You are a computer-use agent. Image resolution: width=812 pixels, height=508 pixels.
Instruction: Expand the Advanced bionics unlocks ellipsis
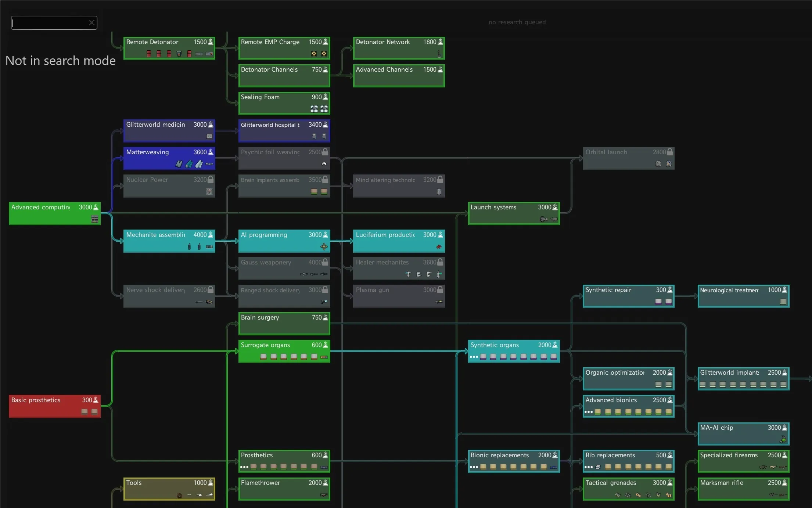point(588,412)
